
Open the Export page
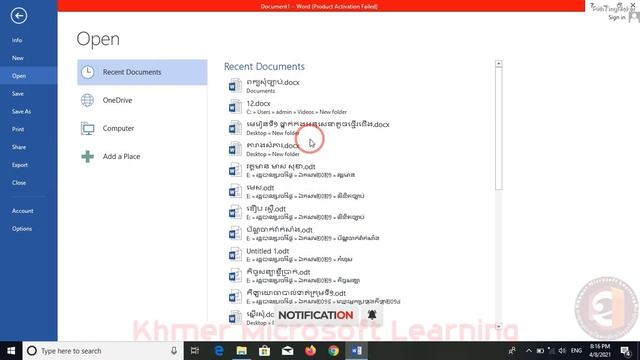[x=20, y=165]
